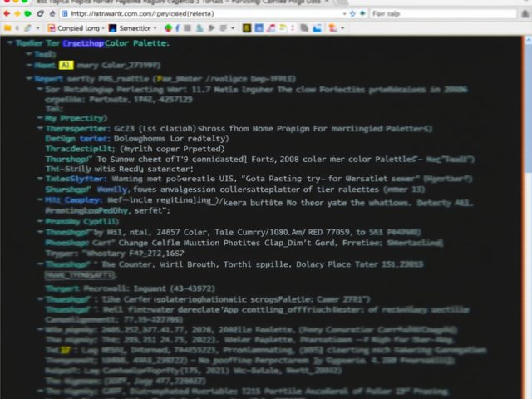
Task: Click the blue picture toolbar icon
Action: tap(317, 28)
